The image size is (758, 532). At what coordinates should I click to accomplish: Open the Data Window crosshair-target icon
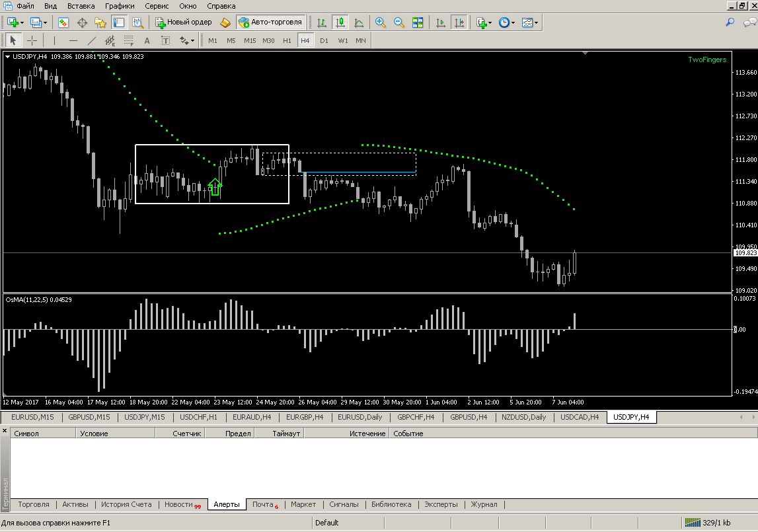[82, 22]
